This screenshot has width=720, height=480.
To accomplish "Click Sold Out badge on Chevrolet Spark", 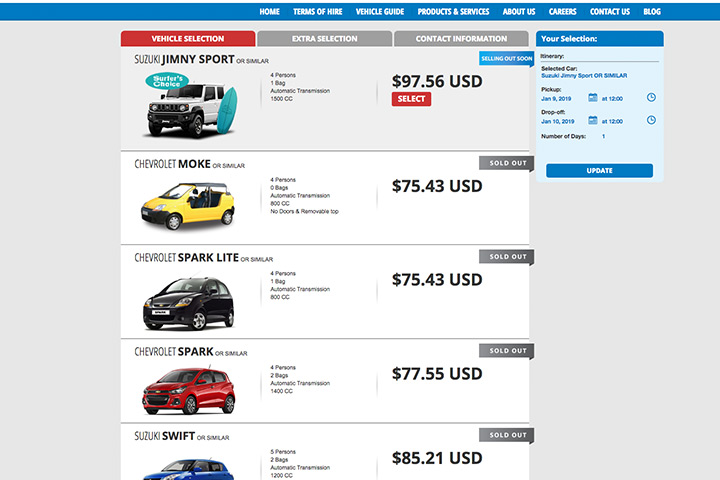I will point(507,351).
